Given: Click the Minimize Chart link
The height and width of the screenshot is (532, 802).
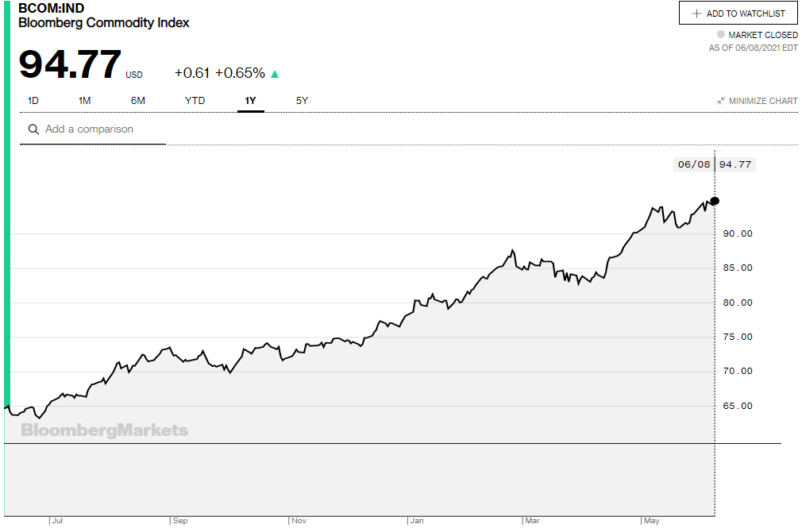Looking at the screenshot, I should (x=762, y=101).
